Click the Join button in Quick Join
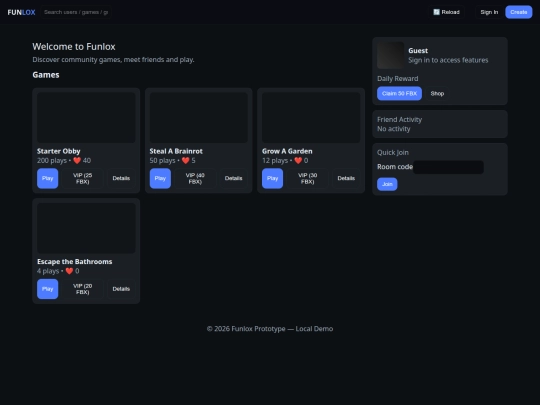The width and height of the screenshot is (540, 405). (x=387, y=184)
